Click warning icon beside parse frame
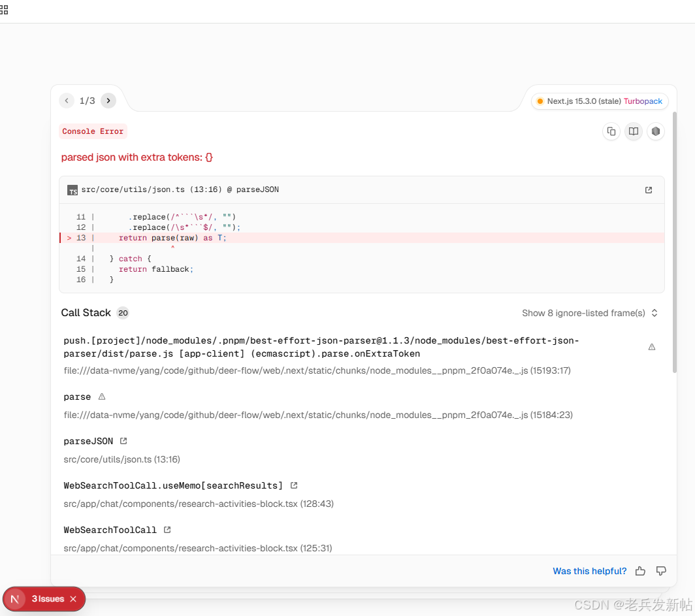Viewport: 695px width, 616px height. [x=102, y=397]
